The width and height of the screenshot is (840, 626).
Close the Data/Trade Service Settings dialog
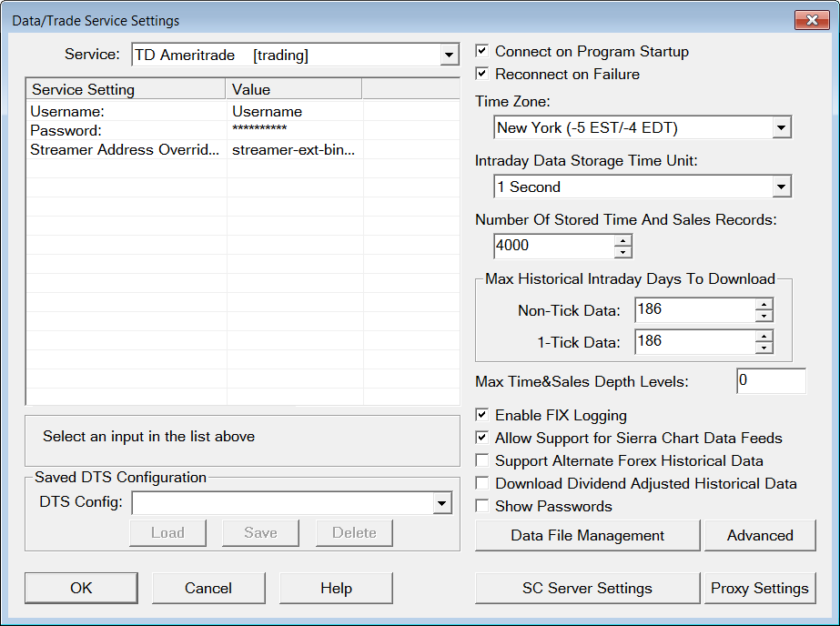[x=812, y=20]
